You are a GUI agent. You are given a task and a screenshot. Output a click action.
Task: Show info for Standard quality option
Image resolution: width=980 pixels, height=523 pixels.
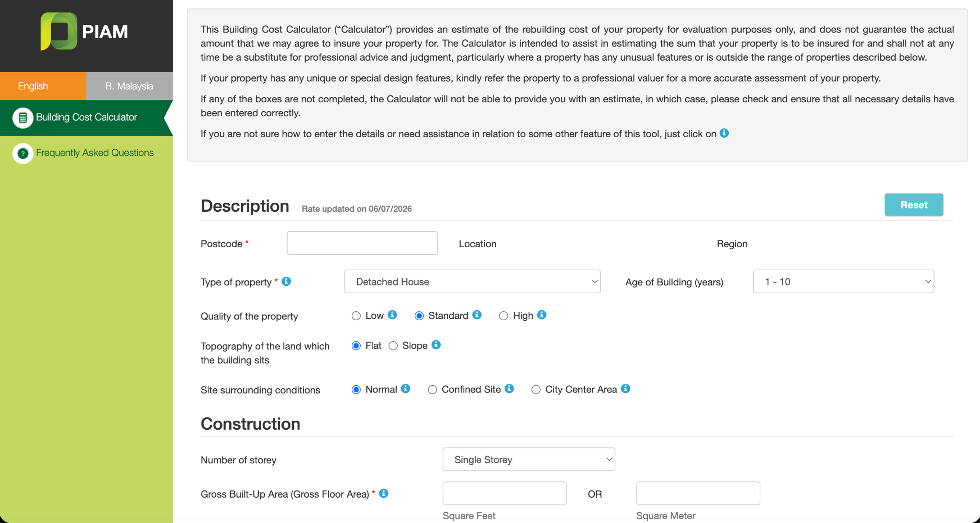coord(477,315)
